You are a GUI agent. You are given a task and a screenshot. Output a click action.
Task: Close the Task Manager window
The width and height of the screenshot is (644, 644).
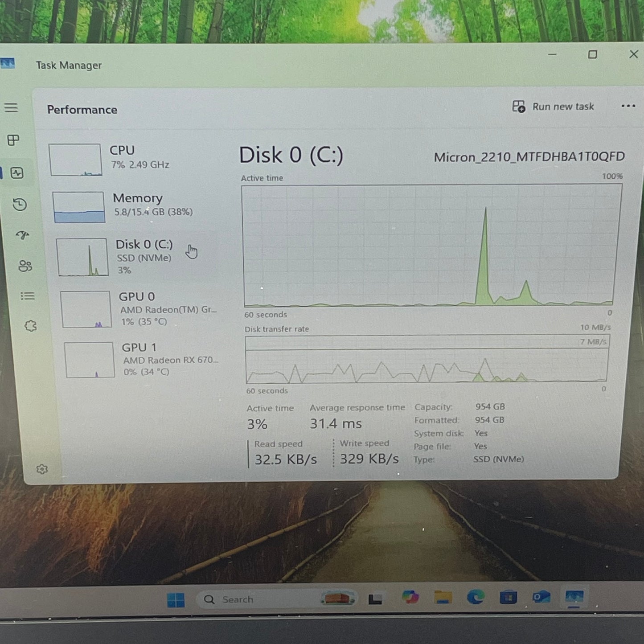click(633, 54)
